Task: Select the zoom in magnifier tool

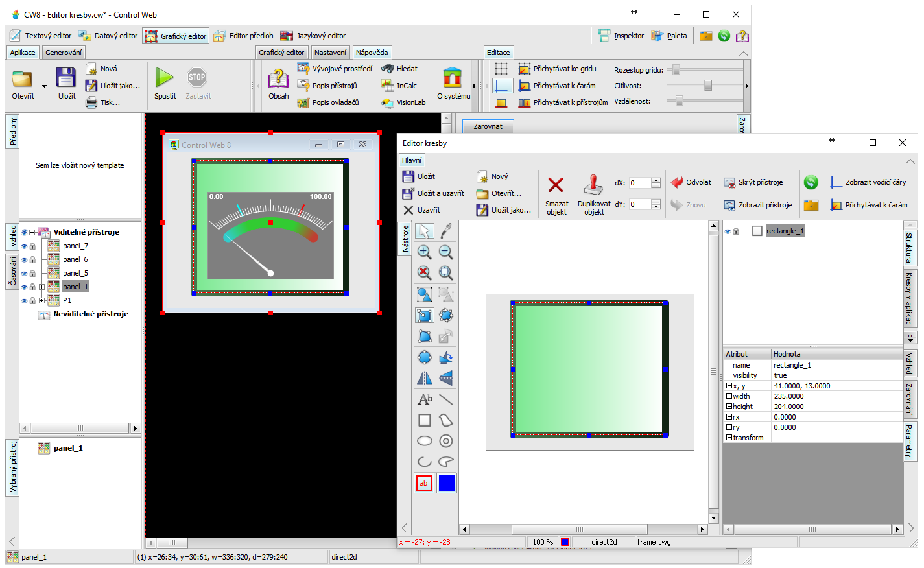Action: pyautogui.click(x=424, y=252)
